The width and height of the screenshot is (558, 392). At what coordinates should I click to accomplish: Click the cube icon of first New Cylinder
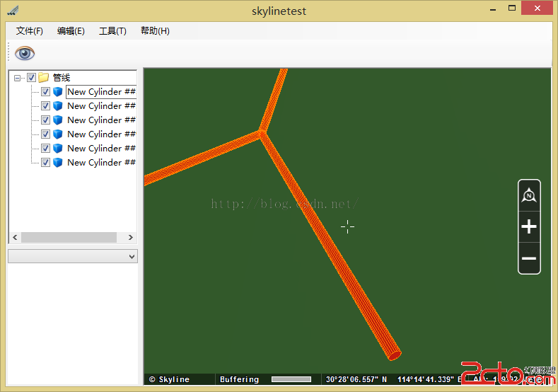point(58,92)
